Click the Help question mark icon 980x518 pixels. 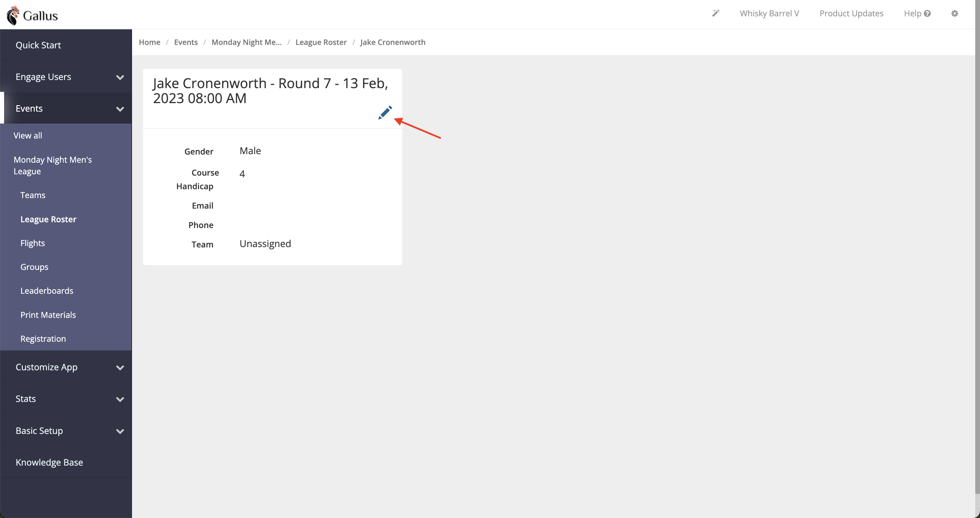(x=927, y=13)
